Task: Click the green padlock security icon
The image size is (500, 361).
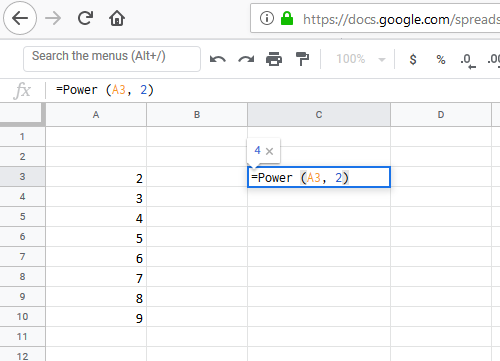Action: coord(287,18)
